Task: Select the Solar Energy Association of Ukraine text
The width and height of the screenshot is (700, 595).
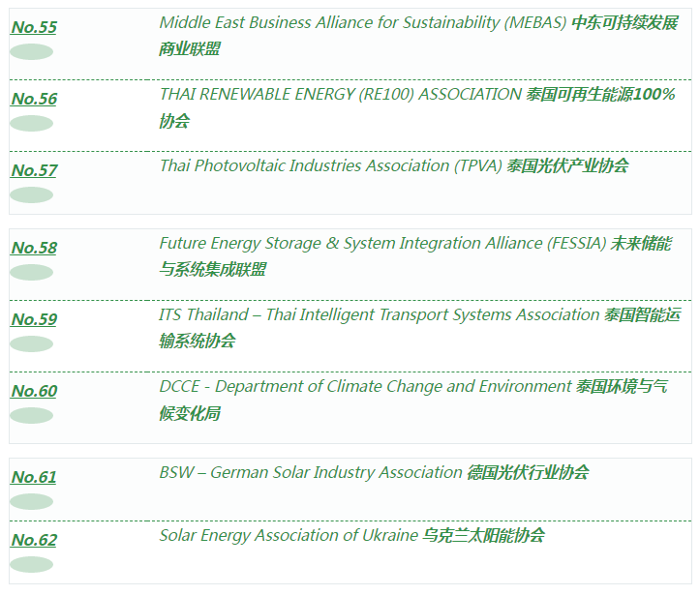Action: (289, 536)
